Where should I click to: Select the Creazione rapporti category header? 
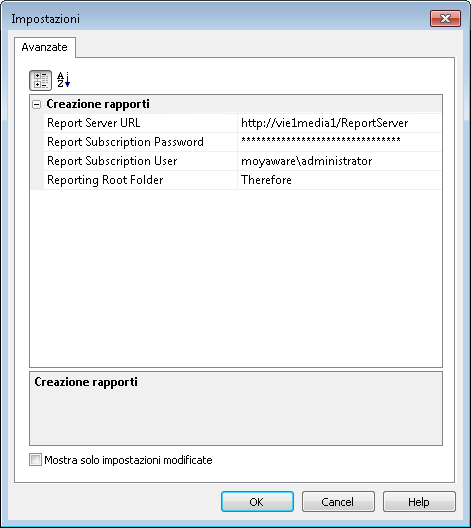[x=236, y=104]
